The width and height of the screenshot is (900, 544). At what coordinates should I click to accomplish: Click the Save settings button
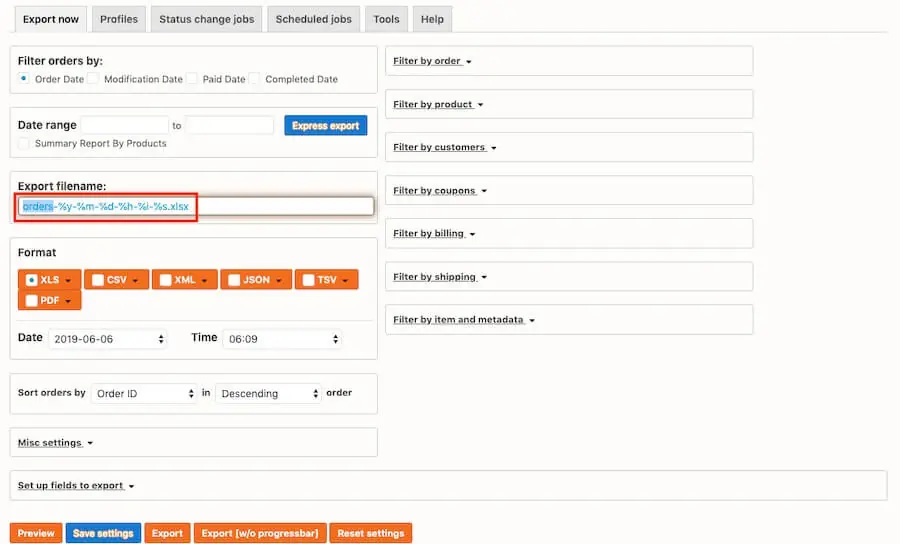pos(103,533)
